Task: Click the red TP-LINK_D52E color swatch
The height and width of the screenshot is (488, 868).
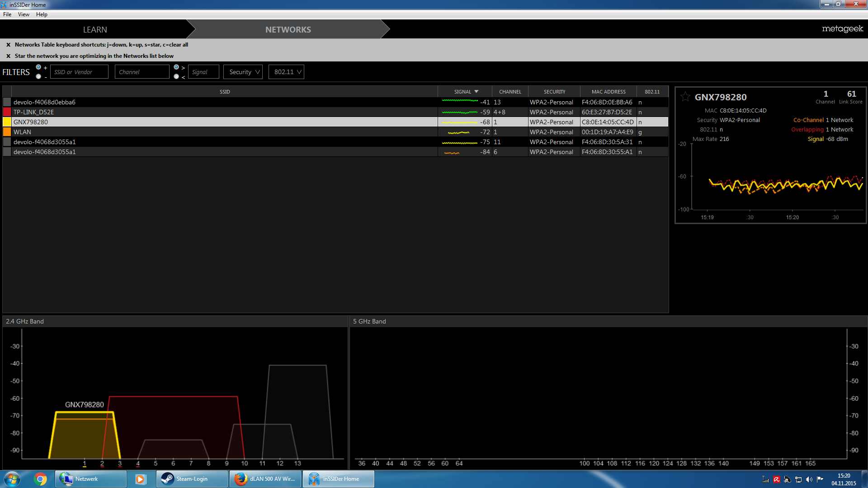Action: coord(7,112)
